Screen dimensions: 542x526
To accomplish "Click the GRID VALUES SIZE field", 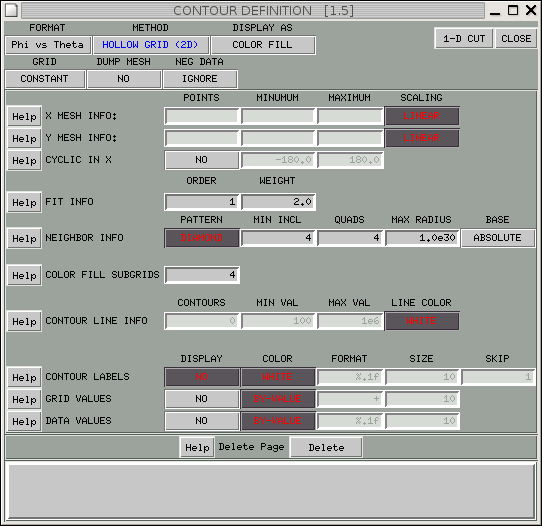I will click(x=422, y=399).
